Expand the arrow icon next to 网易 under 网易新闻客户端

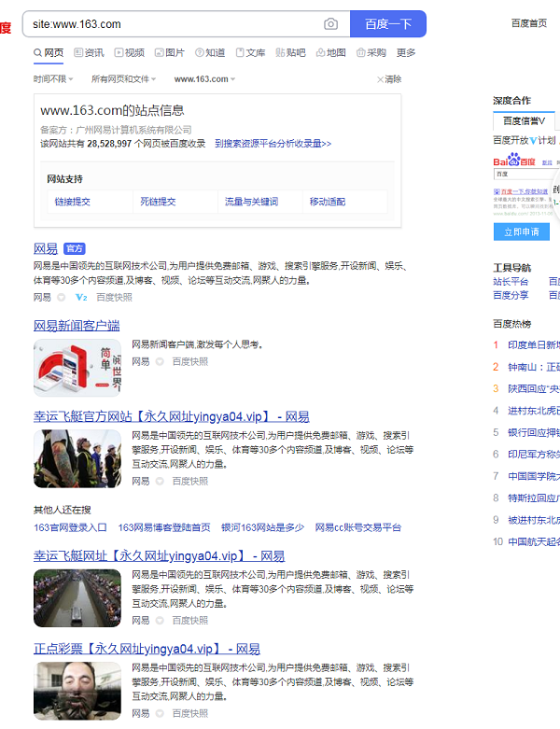click(x=160, y=361)
